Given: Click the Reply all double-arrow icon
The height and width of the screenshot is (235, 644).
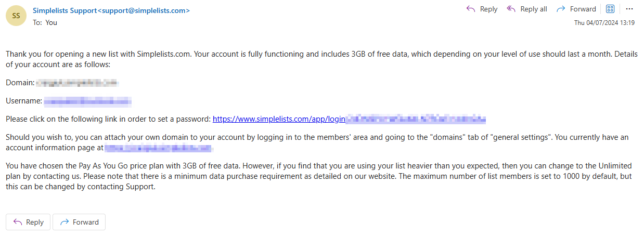Looking at the screenshot, I should [511, 9].
